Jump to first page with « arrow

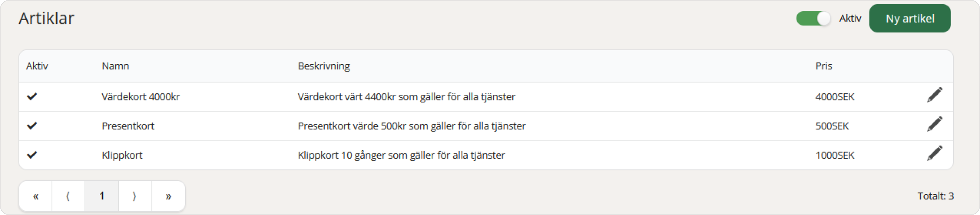pyautogui.click(x=36, y=196)
